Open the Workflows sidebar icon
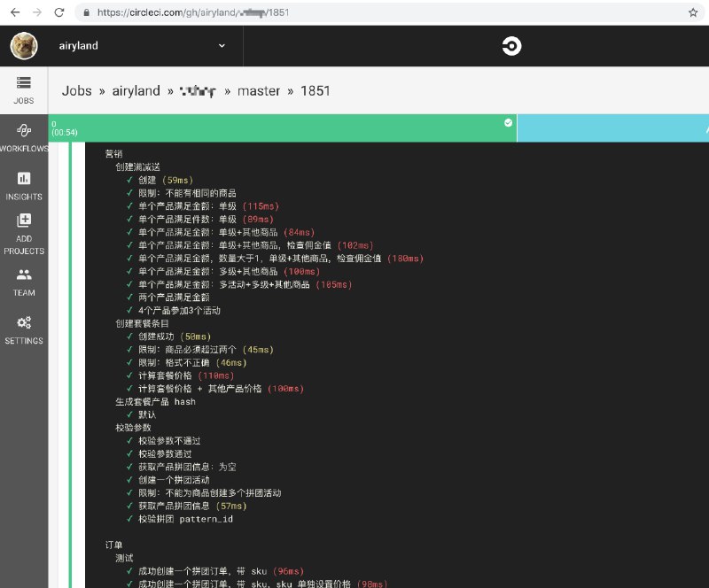This screenshot has width=709, height=588. pyautogui.click(x=24, y=130)
